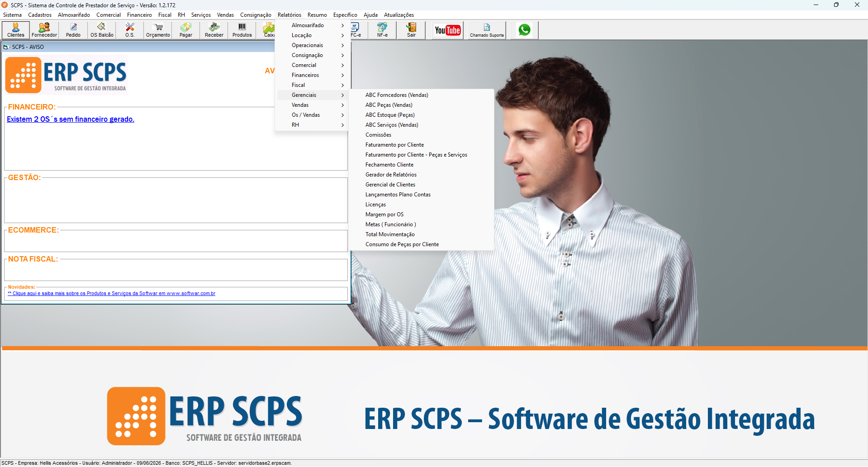Click the Chamado Suporte icon
The image size is (868, 467).
pyautogui.click(x=487, y=30)
